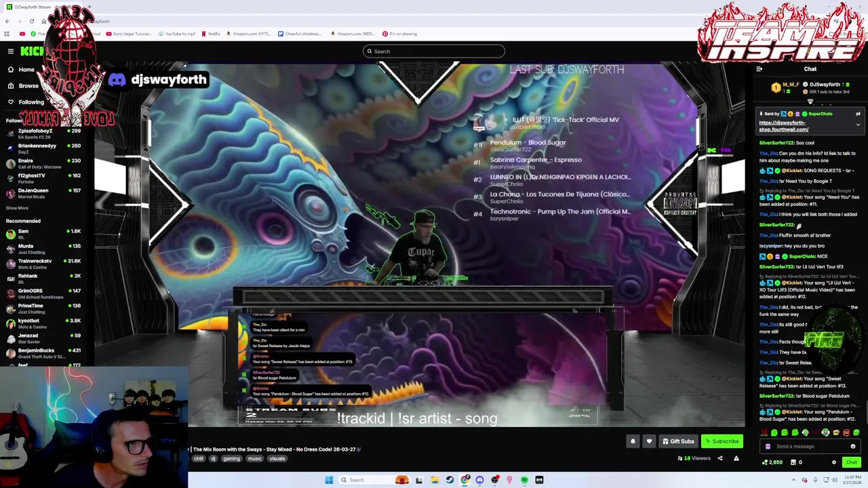Click the heart follow button under stream

pyautogui.click(x=649, y=441)
